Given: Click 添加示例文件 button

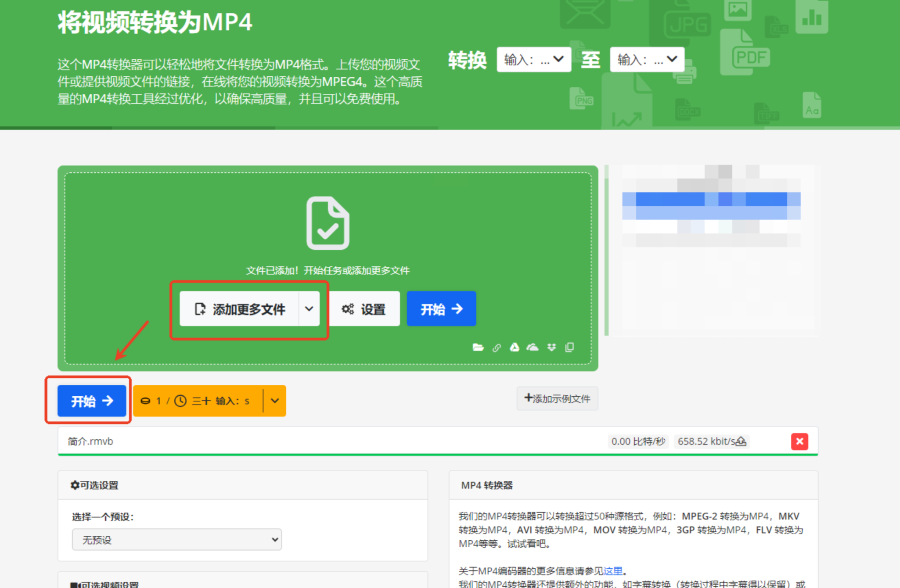Looking at the screenshot, I should (x=557, y=398).
